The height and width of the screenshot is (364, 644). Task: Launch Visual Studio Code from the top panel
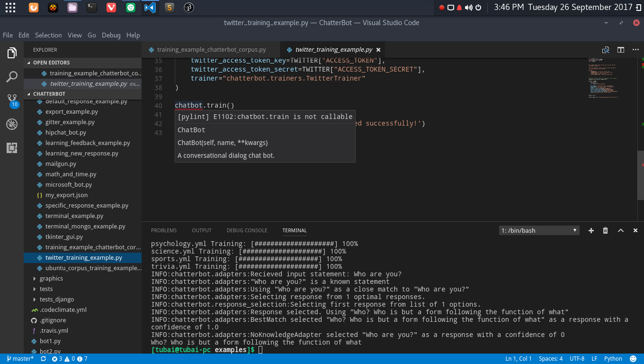150,8
